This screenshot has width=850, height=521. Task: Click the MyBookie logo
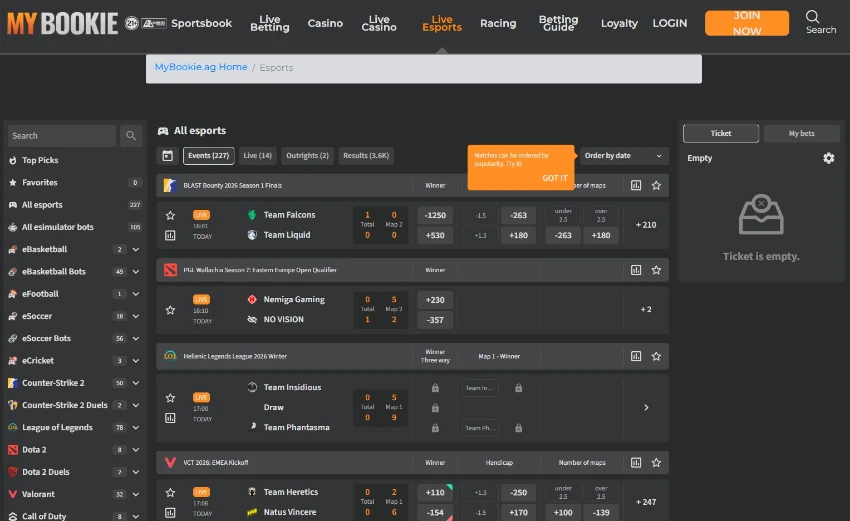[x=62, y=23]
